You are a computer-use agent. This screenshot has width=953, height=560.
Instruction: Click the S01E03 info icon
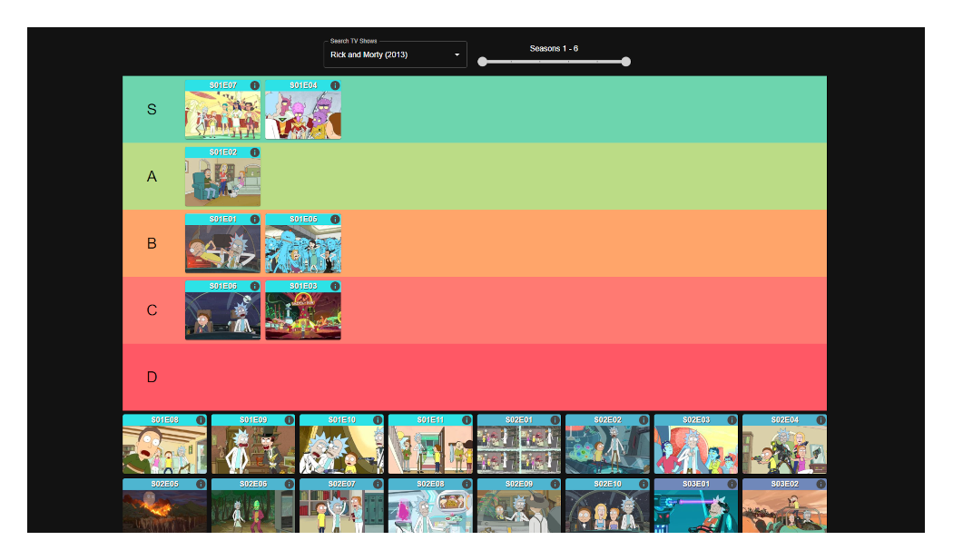335,287
